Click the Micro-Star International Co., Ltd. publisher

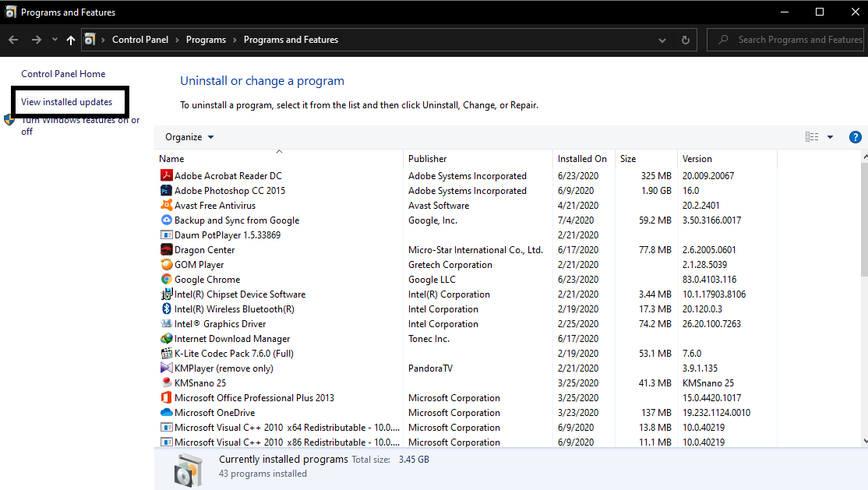tap(475, 250)
